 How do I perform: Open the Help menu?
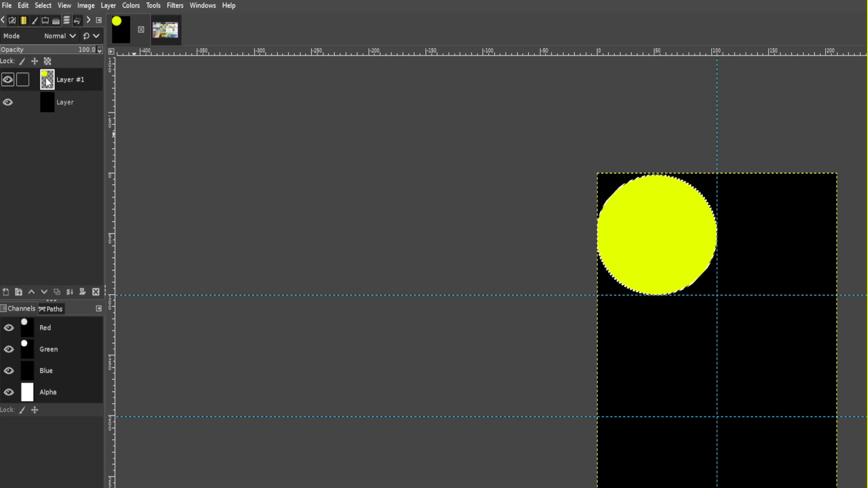coord(229,5)
